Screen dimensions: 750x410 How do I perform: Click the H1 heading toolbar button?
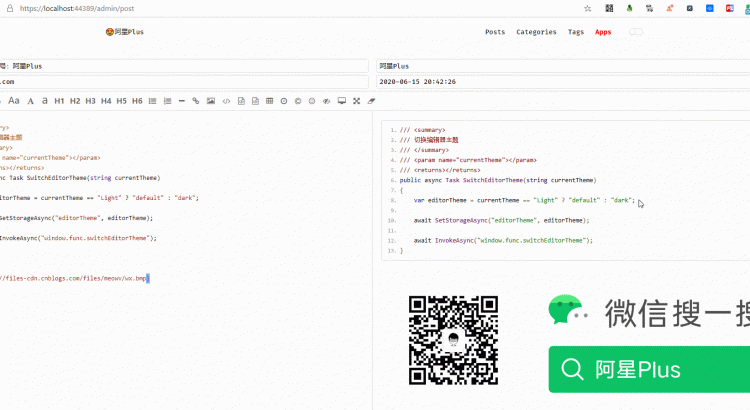click(59, 101)
